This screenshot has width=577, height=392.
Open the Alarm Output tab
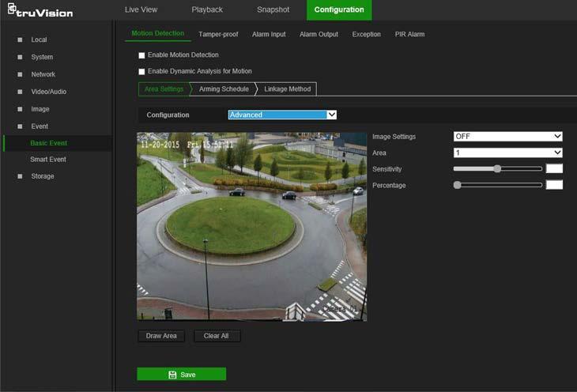coord(319,34)
